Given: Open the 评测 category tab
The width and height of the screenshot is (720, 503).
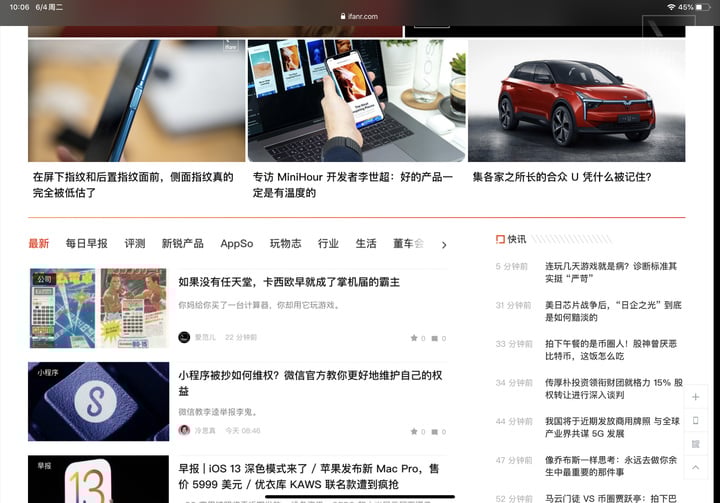Looking at the screenshot, I should coord(134,244).
